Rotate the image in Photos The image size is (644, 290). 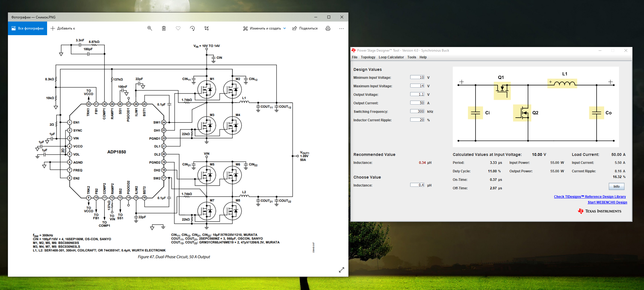click(192, 28)
